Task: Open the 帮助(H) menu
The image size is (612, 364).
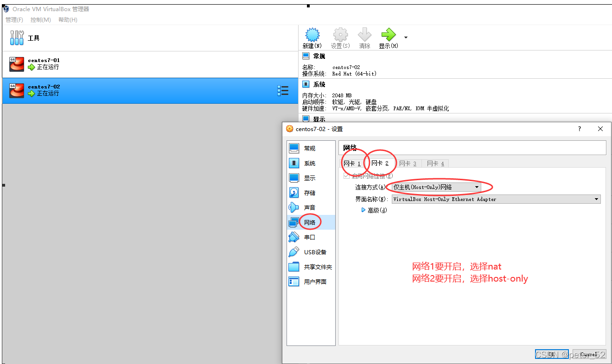Action: (68, 20)
